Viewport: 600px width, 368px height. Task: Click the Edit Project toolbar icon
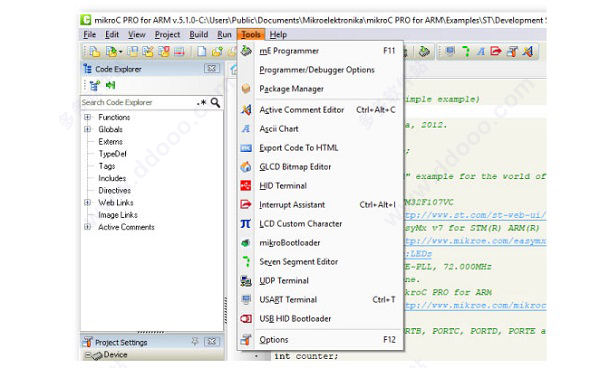(x=148, y=51)
